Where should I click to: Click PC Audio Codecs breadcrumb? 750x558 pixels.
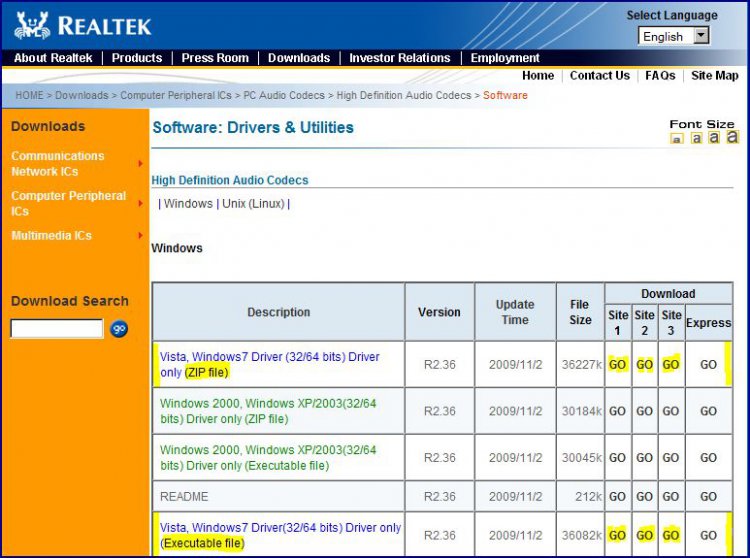284,95
